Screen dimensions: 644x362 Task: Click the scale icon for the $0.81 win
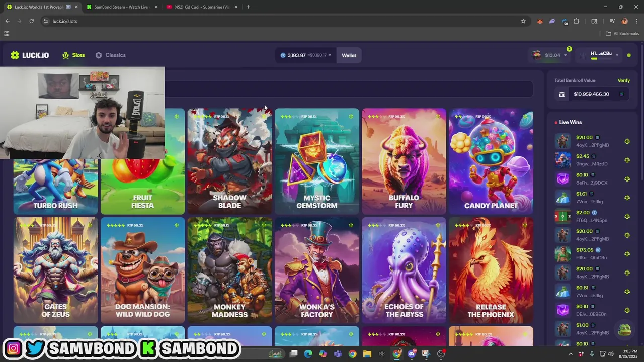pyautogui.click(x=627, y=292)
